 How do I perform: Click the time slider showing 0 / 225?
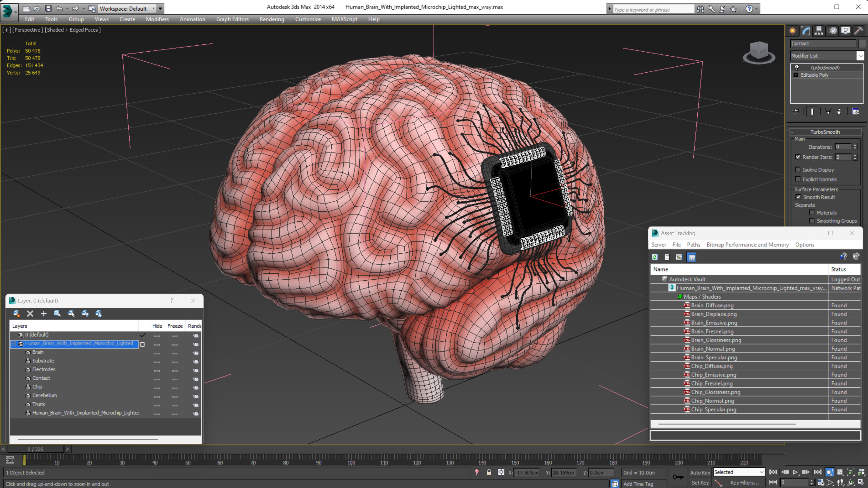click(x=35, y=449)
